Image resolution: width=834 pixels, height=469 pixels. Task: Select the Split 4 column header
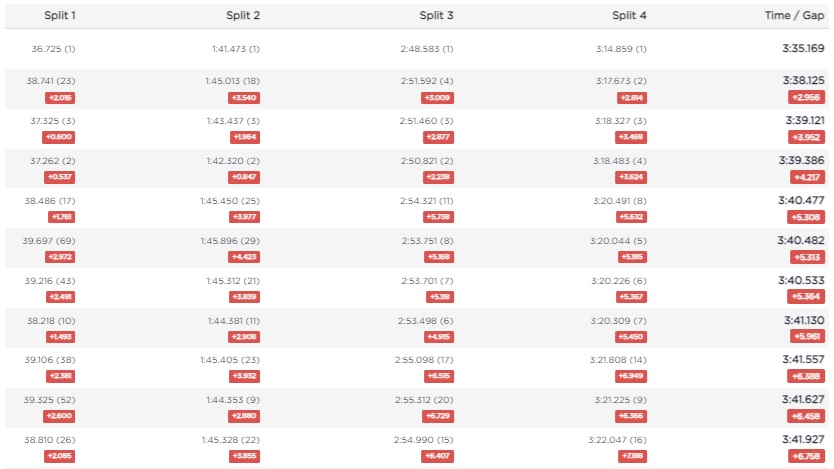(630, 15)
